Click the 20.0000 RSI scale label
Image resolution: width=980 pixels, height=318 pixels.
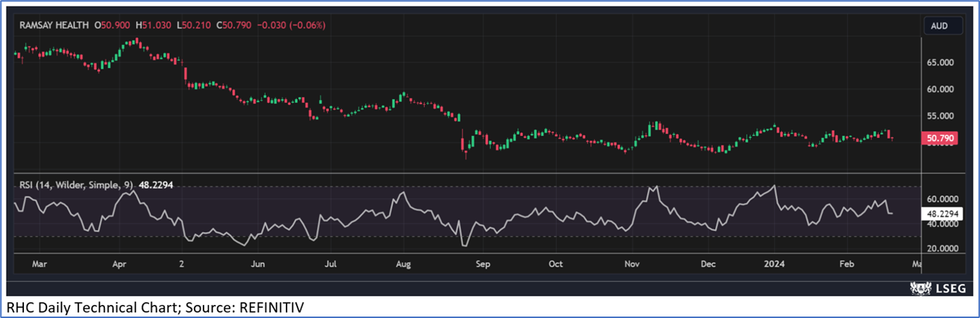942,249
